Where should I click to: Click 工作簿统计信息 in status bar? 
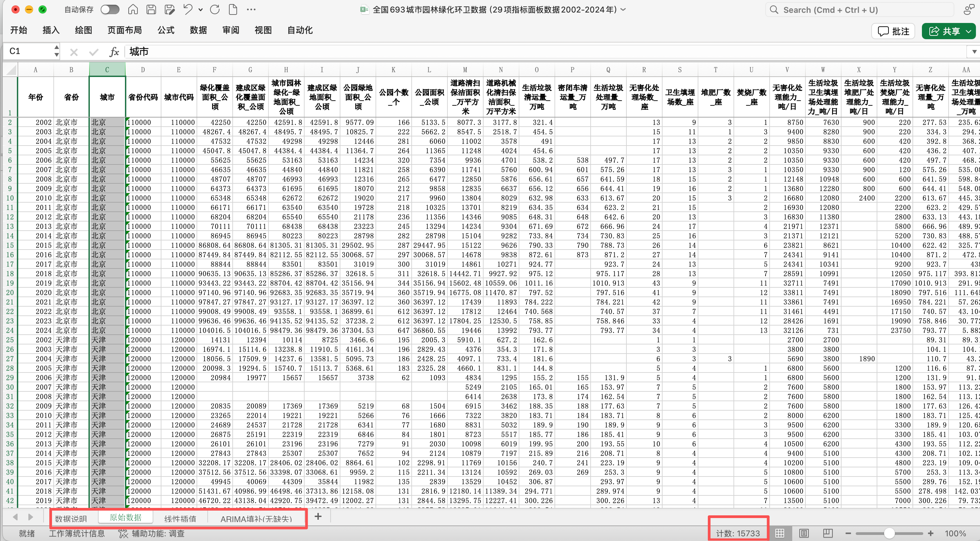76,533
